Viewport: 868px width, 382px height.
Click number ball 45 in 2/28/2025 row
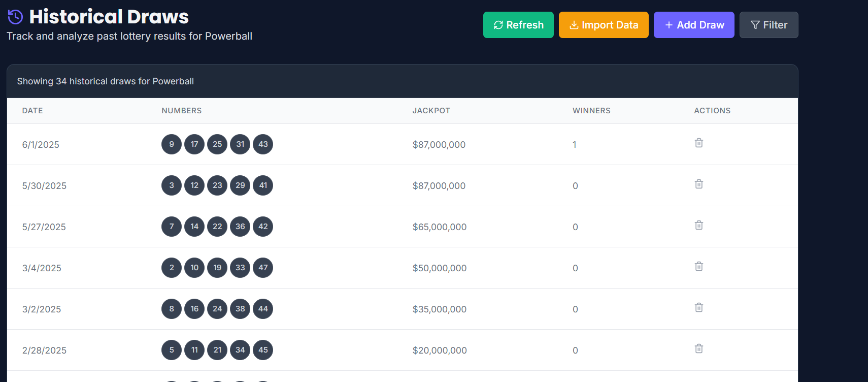263,350
